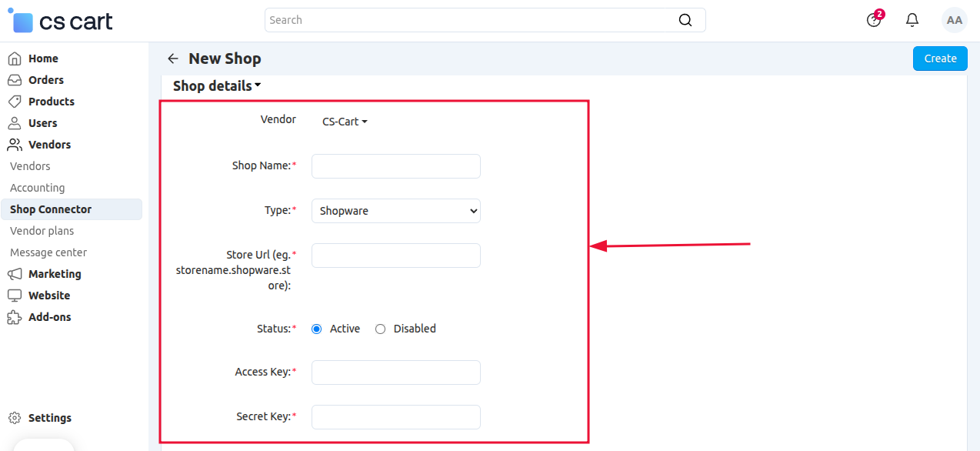This screenshot has width=980, height=451.
Task: Click the Website monitor icon
Action: (x=14, y=295)
